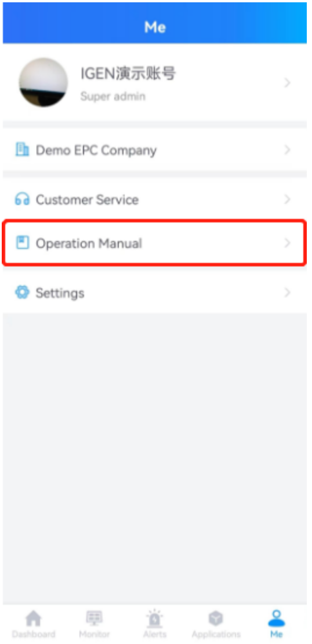This screenshot has width=312, height=644.
Task: Open the Alerts siren icon
Action: [x=155, y=617]
